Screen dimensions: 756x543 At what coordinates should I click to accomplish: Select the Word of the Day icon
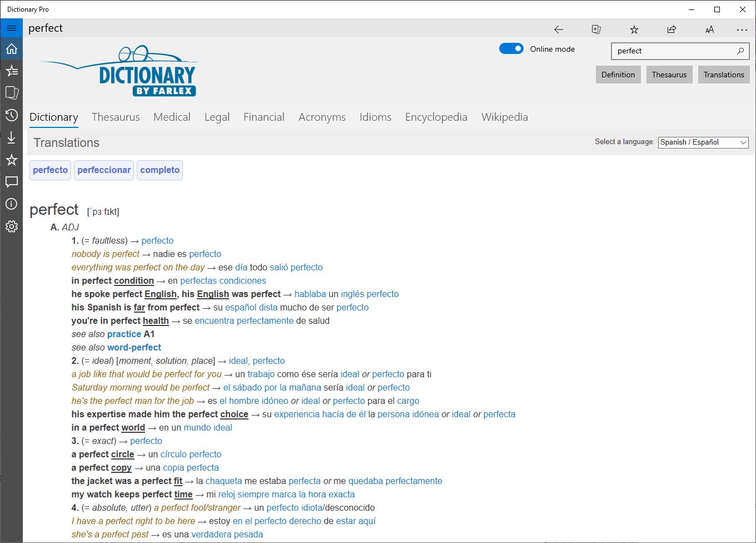[12, 71]
